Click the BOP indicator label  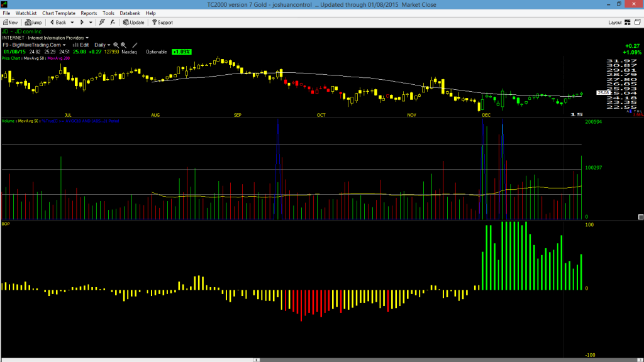6,224
